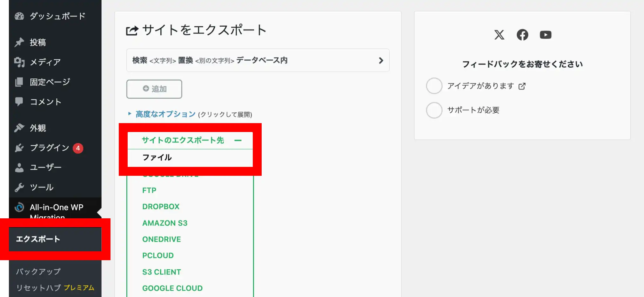This screenshot has height=297, width=644.
Task: Open the メディア library icon
Action: pos(20,62)
